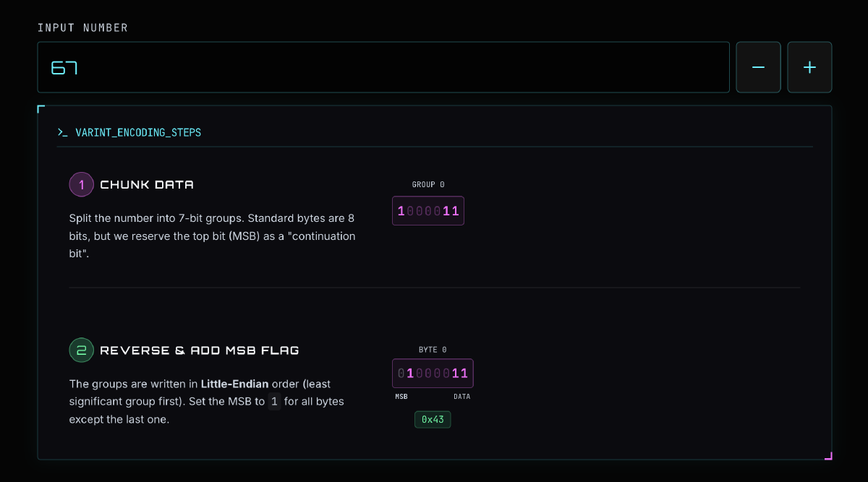Screen dimensions: 868x482
Task: Click the 0x43 hex badge
Action: [x=433, y=420]
